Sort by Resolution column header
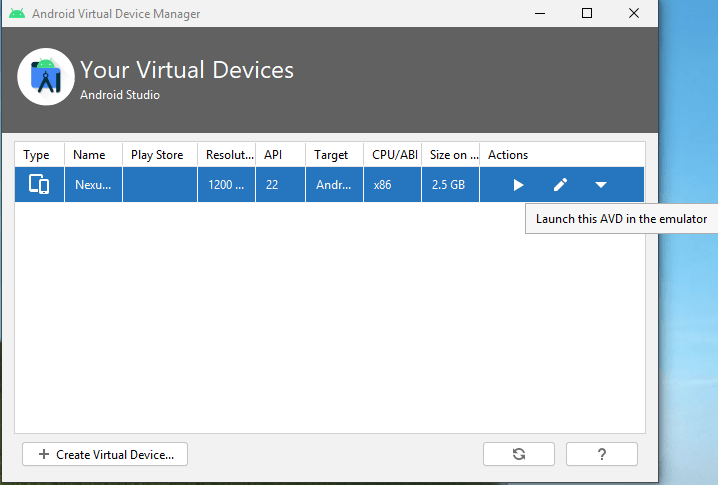Screen dimensions: 718x485 [227, 155]
